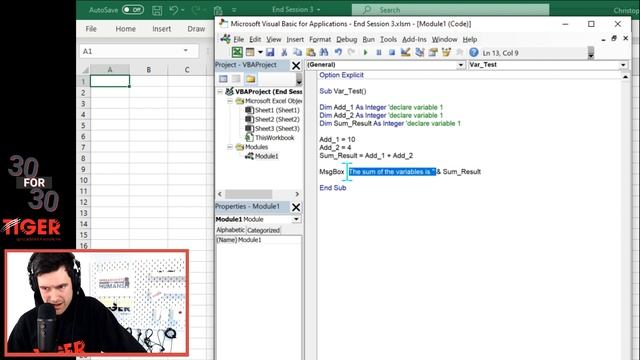Save the workbook via VBA toolbar
640x360 pixels.
point(270,52)
